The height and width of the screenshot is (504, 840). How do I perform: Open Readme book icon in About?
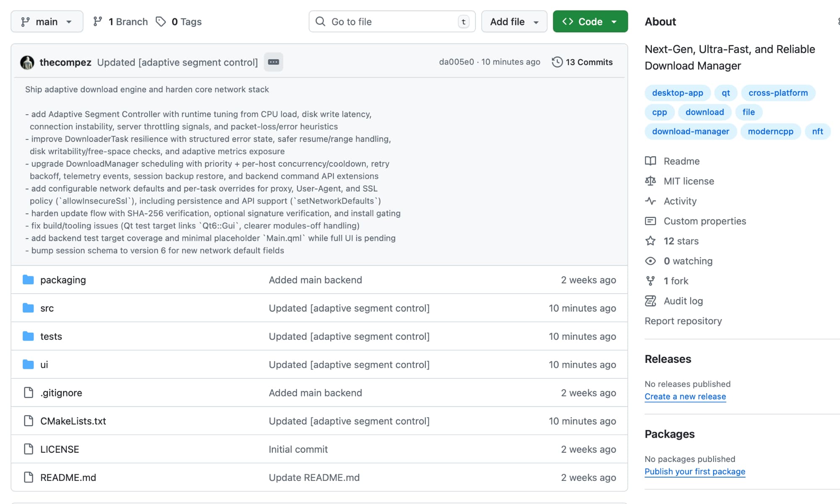pyautogui.click(x=650, y=161)
